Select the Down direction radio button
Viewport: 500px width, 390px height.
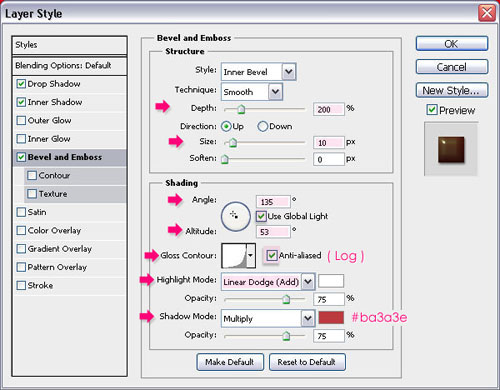pos(263,126)
